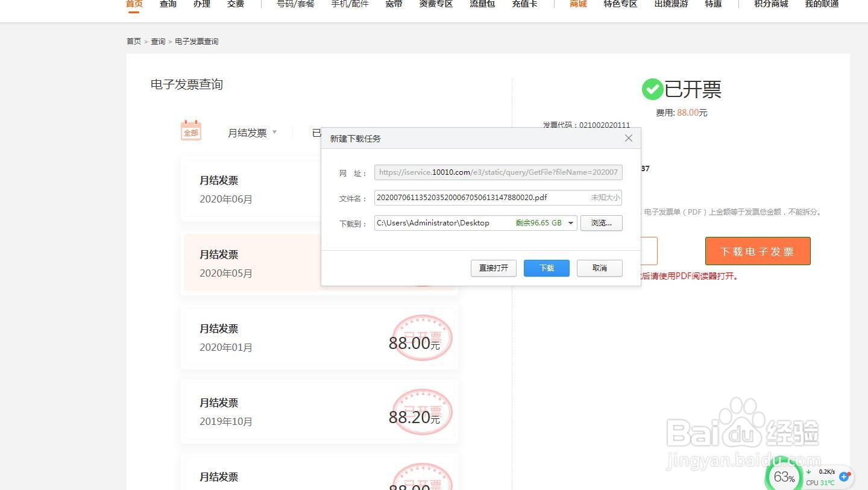This screenshot has width=868, height=490.
Task: Click 直接打开 to open the file directly
Action: (x=493, y=268)
